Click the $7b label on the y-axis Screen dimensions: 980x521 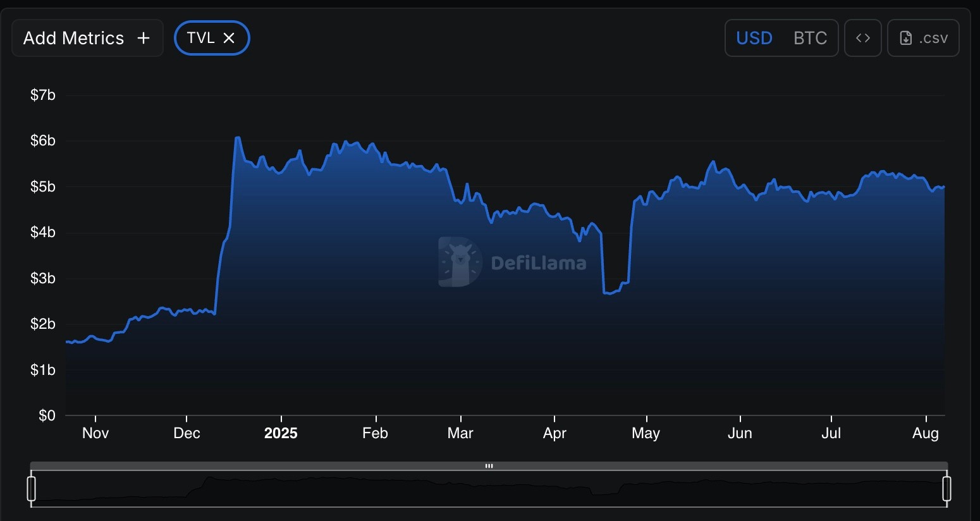tap(43, 95)
